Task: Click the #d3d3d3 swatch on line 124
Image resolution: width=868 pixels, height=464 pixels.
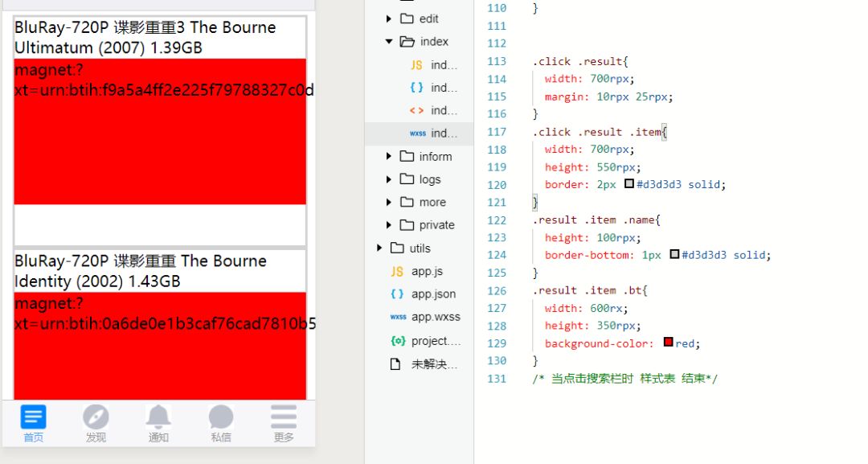Action: click(x=674, y=254)
